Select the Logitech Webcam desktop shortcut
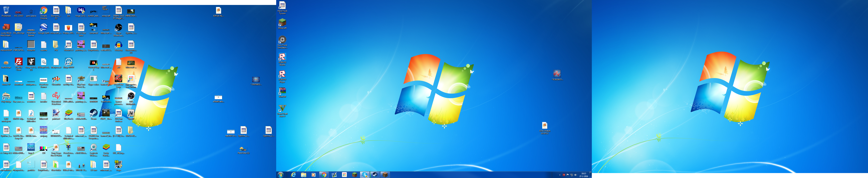This screenshot has width=868, height=178. [94, 150]
